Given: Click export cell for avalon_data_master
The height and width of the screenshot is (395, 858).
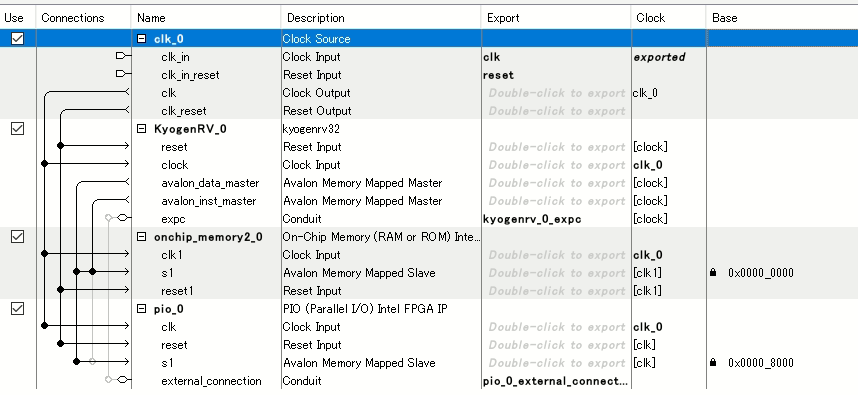Looking at the screenshot, I should pos(556,183).
